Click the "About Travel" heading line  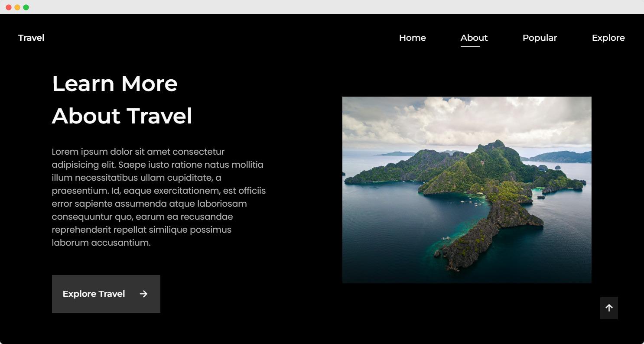click(122, 116)
